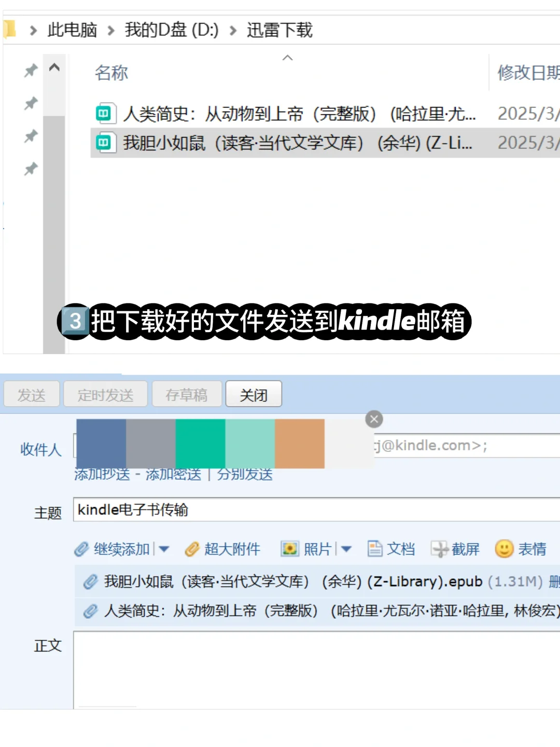Click the 存草稿 button
This screenshot has height=747, width=560.
coord(187,395)
